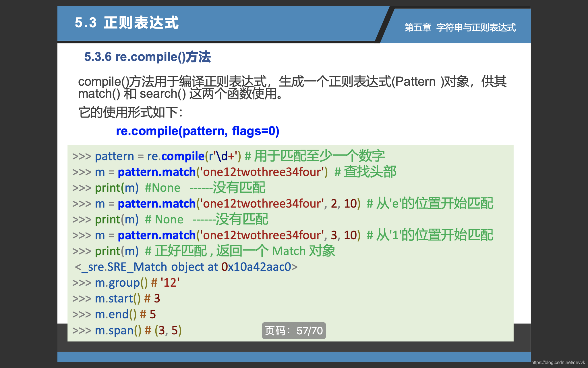Select the m.end() line showing 5
Screen dimensions: 588x368
[x=113, y=314]
